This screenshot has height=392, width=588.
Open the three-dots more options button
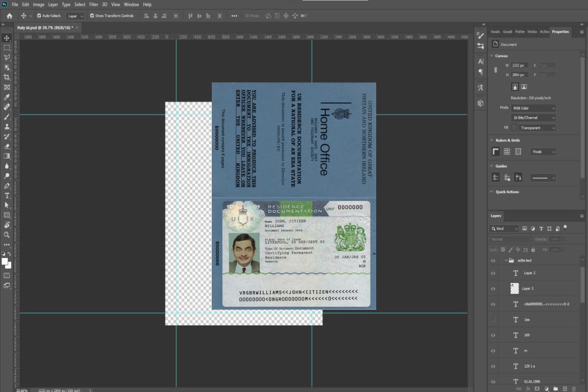[234, 16]
